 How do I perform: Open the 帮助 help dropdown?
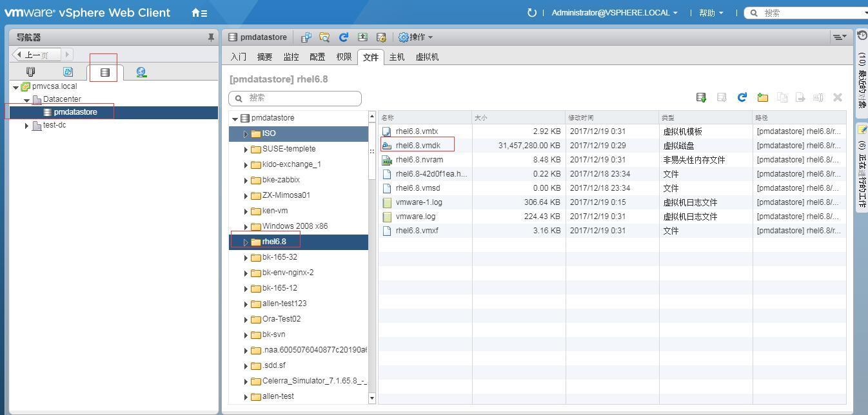click(711, 13)
